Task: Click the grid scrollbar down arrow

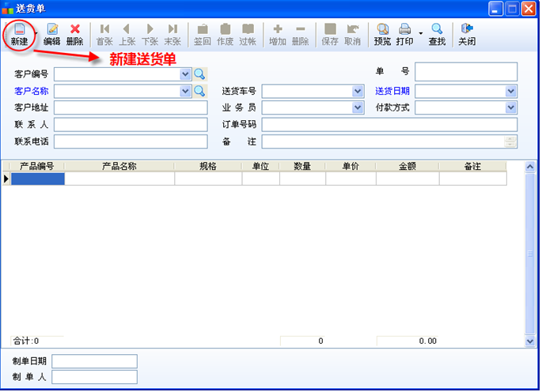Action: (530, 341)
